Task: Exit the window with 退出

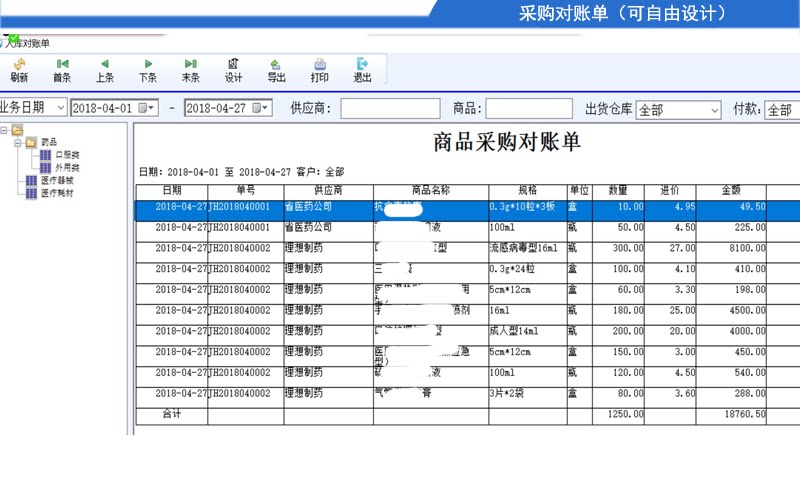Action: pyautogui.click(x=362, y=70)
